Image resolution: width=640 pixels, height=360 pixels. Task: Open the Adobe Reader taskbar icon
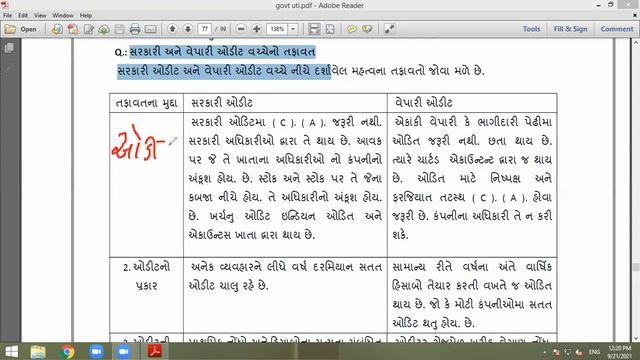point(155,351)
